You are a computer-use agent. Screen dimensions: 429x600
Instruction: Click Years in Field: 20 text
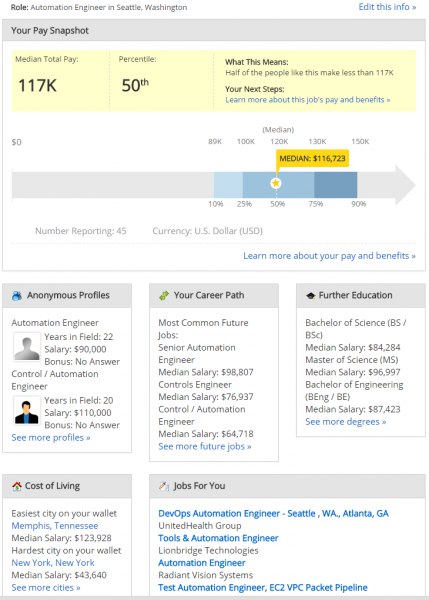pos(78,401)
